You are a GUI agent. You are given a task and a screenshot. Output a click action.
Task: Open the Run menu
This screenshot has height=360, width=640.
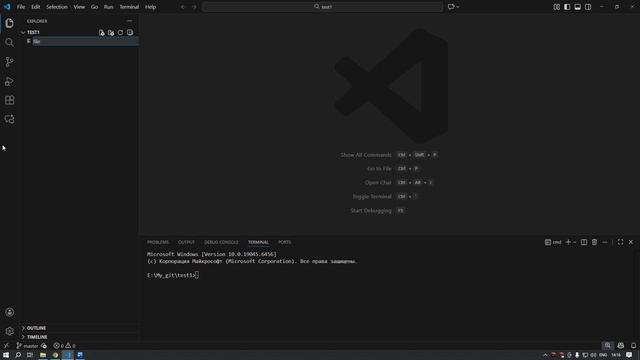pos(108,7)
